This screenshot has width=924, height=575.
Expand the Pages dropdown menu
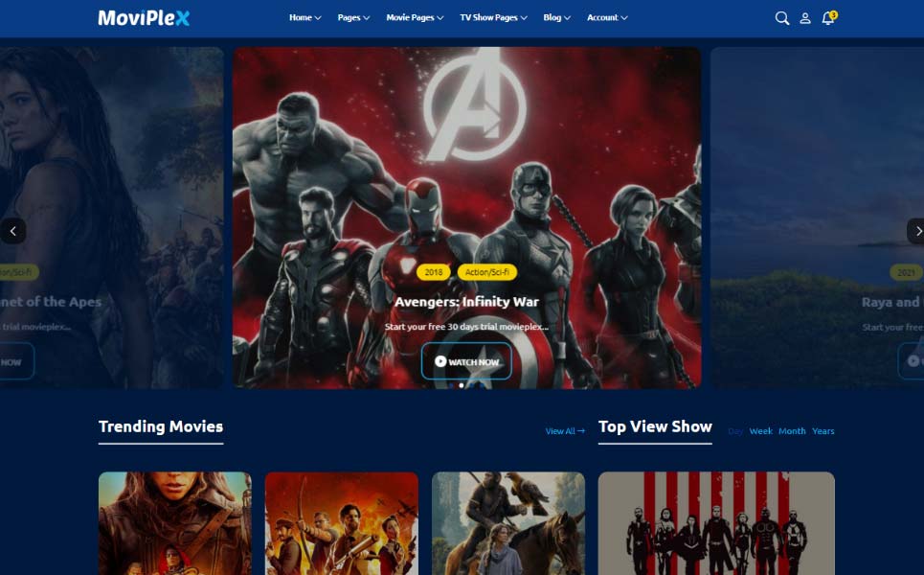(353, 17)
